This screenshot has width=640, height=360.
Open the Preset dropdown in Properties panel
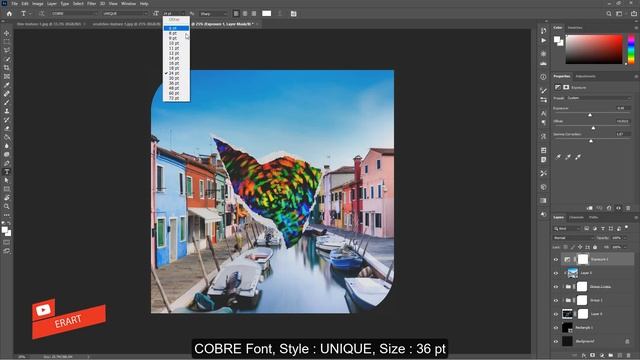[x=598, y=98]
